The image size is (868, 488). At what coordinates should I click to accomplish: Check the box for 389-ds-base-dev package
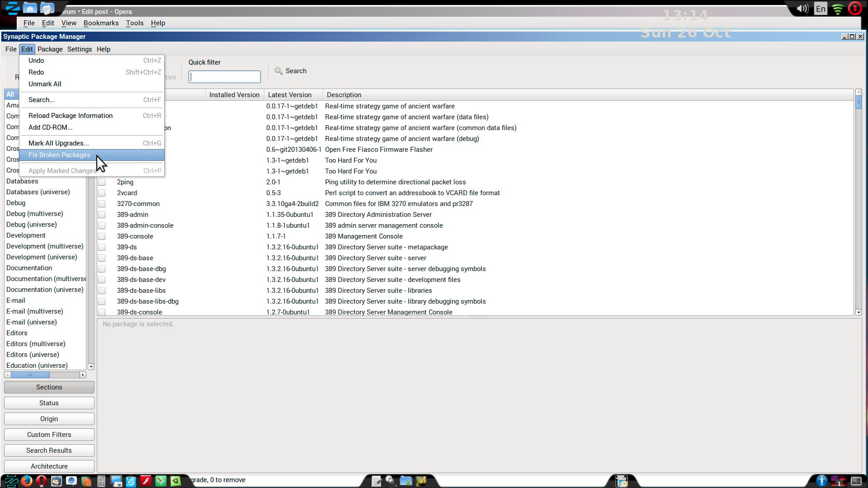[102, 280]
